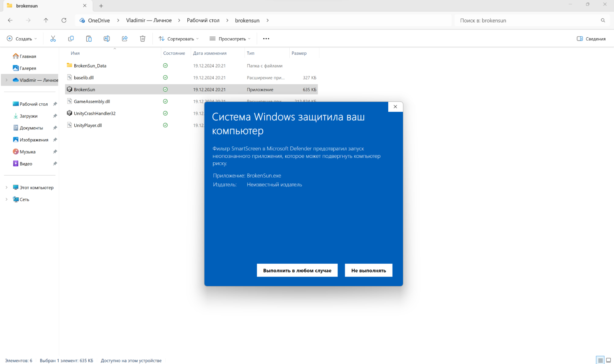Open the three-dot more options menu
Viewport: 614px width, 364px height.
266,39
